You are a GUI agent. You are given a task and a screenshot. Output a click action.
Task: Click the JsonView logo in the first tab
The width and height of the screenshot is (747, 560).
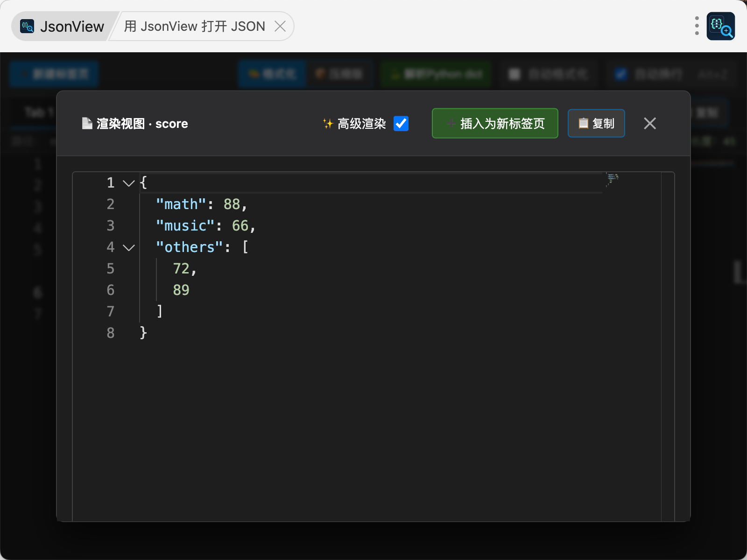pos(27,27)
